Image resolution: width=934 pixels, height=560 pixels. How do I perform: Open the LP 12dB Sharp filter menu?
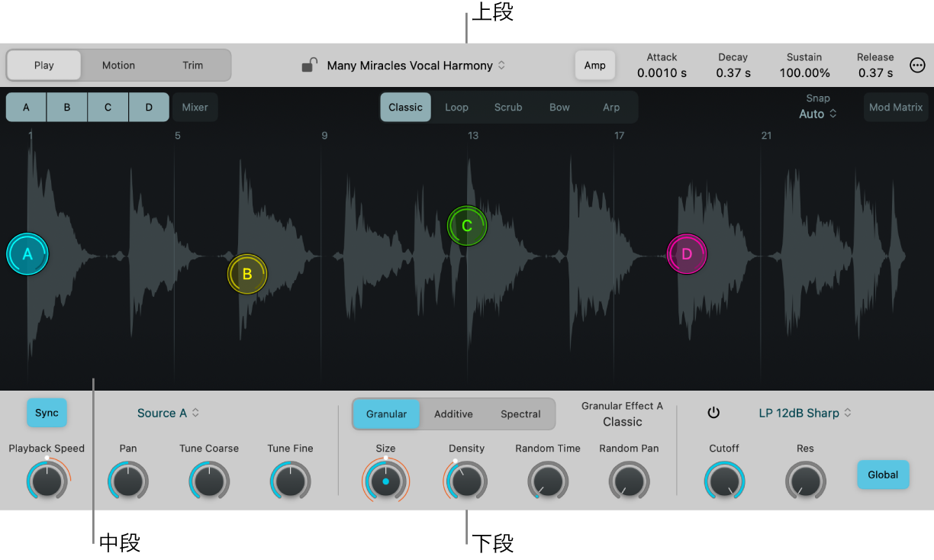click(805, 413)
